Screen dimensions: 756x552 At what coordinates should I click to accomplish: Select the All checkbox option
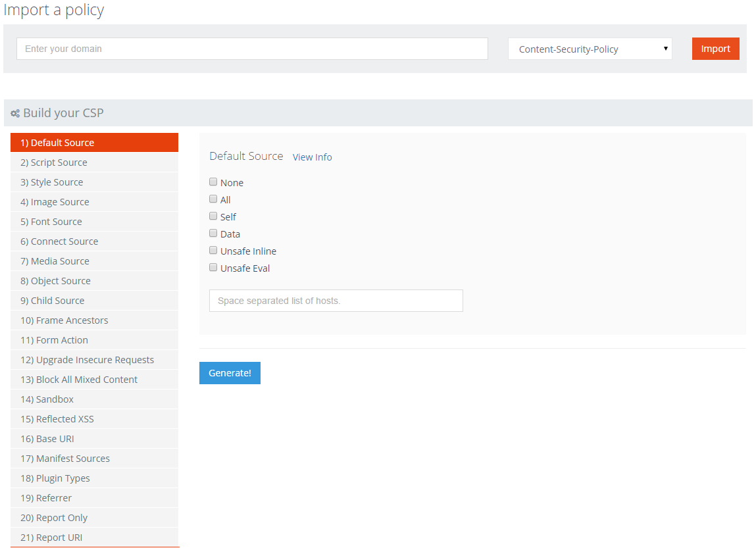tap(213, 199)
